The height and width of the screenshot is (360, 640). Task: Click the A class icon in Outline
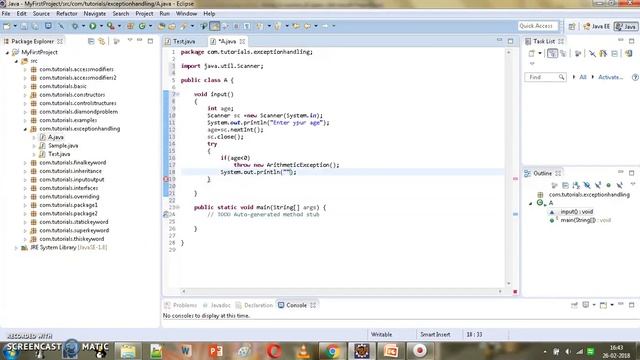[541, 203]
